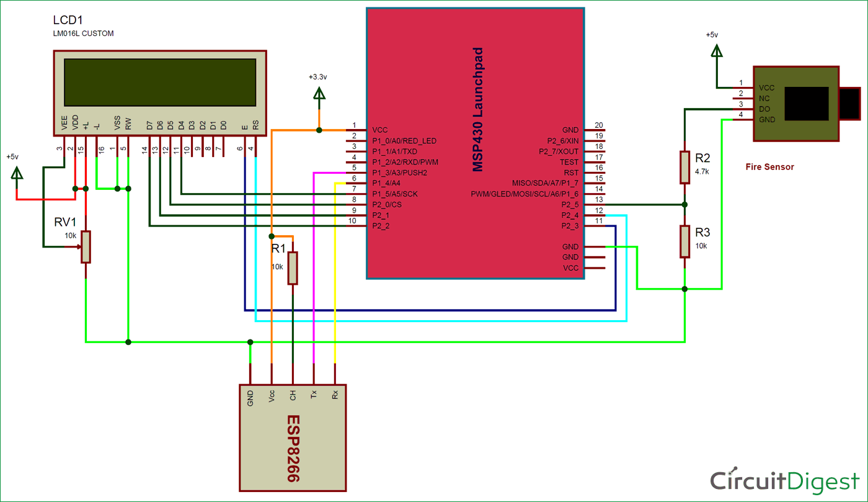This screenshot has width=868, height=502.
Task: Click pin number 20 beside MSP430 GND
Action: 598,125
